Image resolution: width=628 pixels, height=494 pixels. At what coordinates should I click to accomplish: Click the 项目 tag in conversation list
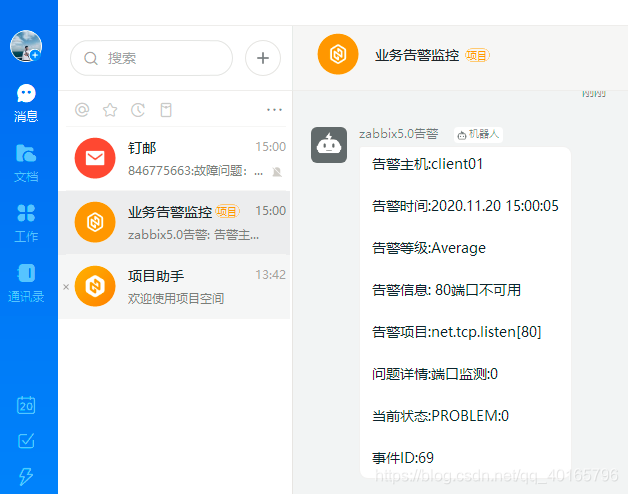[x=227, y=211]
